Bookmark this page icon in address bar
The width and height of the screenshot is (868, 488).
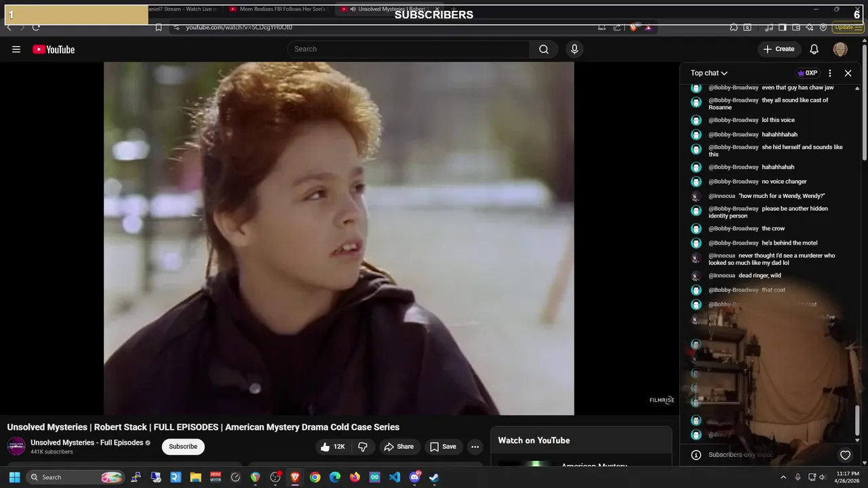tap(158, 28)
